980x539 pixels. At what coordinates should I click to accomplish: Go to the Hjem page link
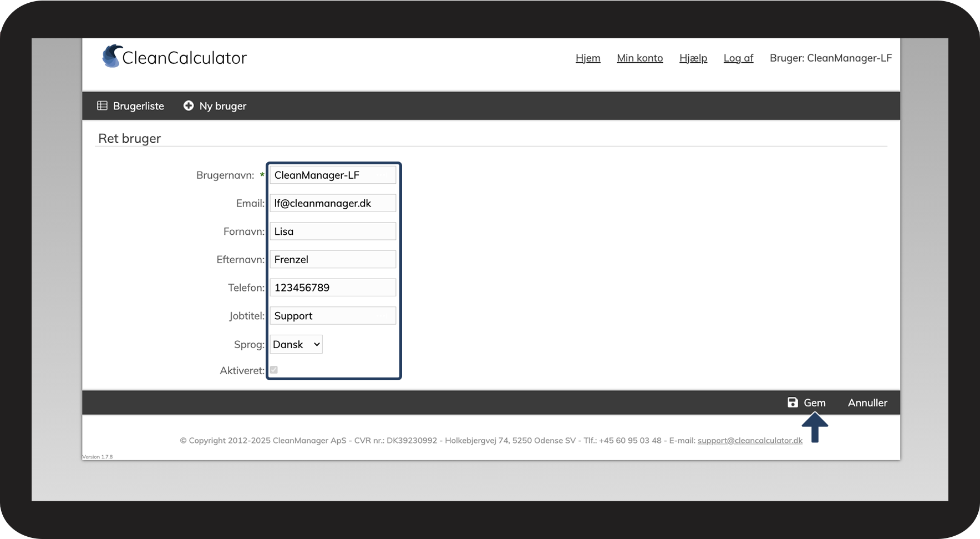(588, 58)
